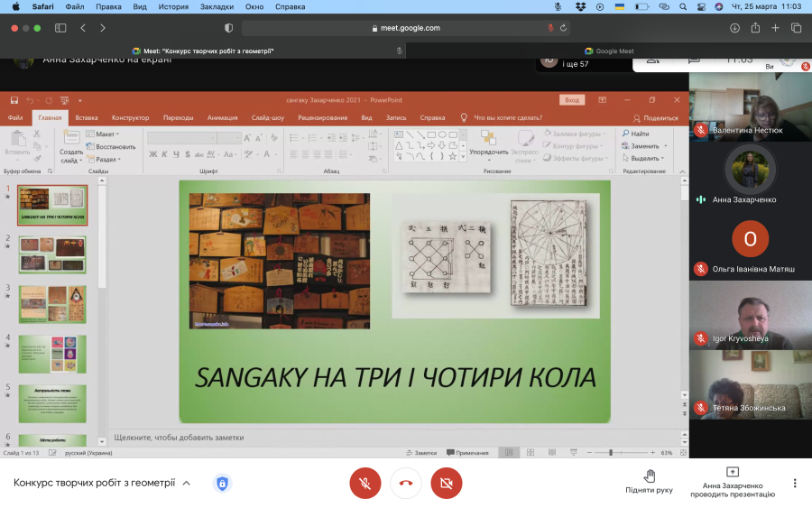The image size is (812, 508).
Task: Switch to the Анимация ribbon tab
Action: coord(222,117)
